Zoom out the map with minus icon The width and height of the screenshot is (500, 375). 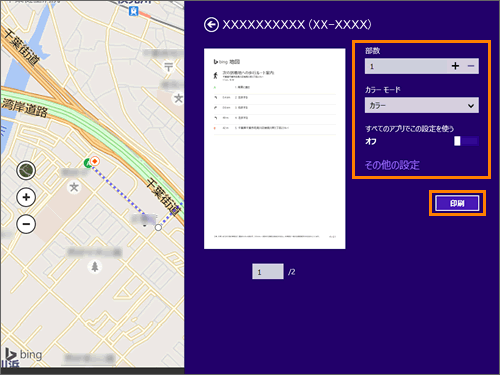click(26, 224)
